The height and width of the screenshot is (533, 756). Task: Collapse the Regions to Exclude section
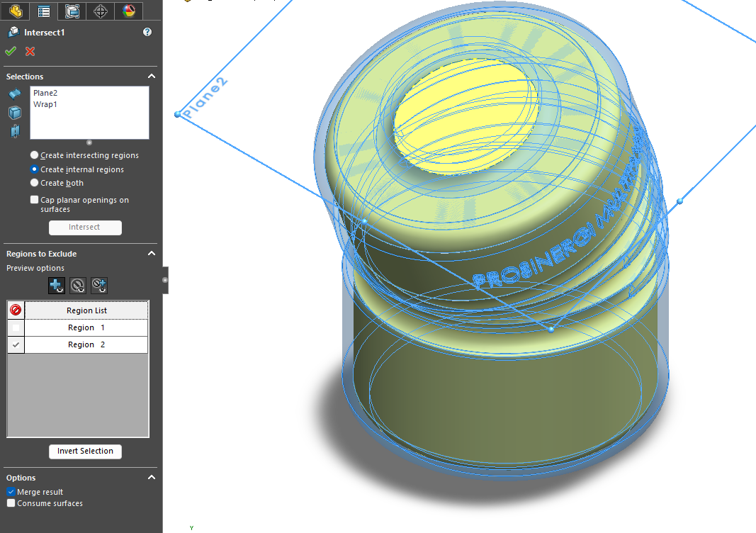[x=151, y=254]
